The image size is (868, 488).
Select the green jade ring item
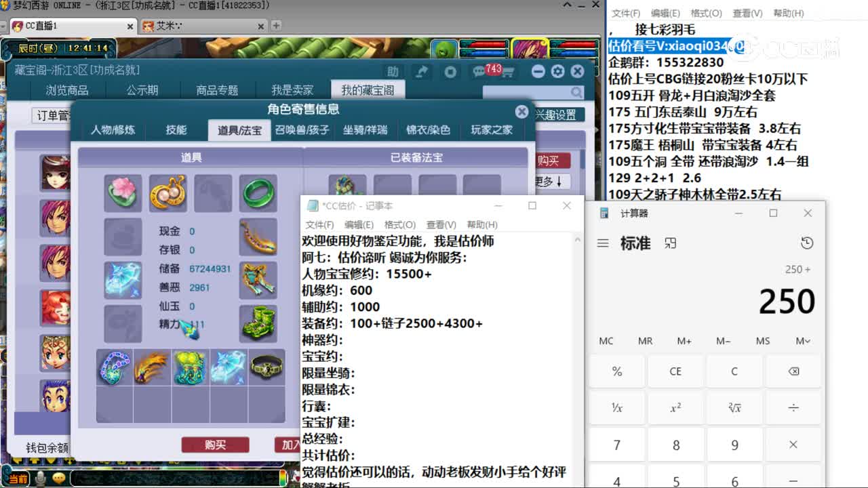pos(258,193)
